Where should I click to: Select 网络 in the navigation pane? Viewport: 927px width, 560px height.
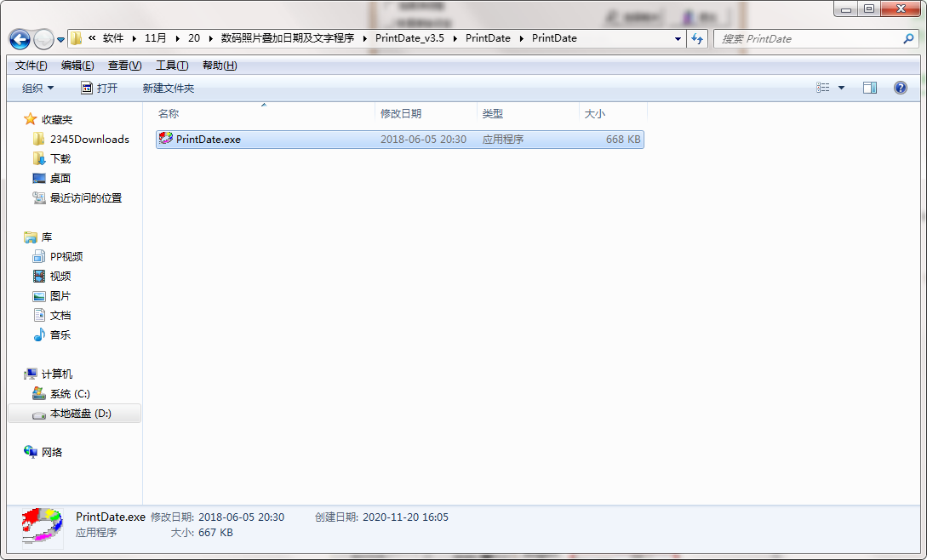51,453
